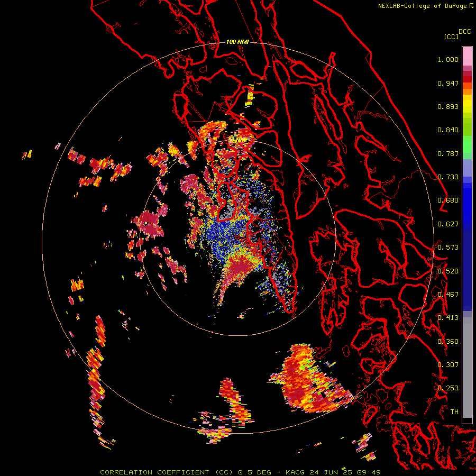476x476 pixels.
Task: Click the 0.253 scale value
Action: (448, 388)
